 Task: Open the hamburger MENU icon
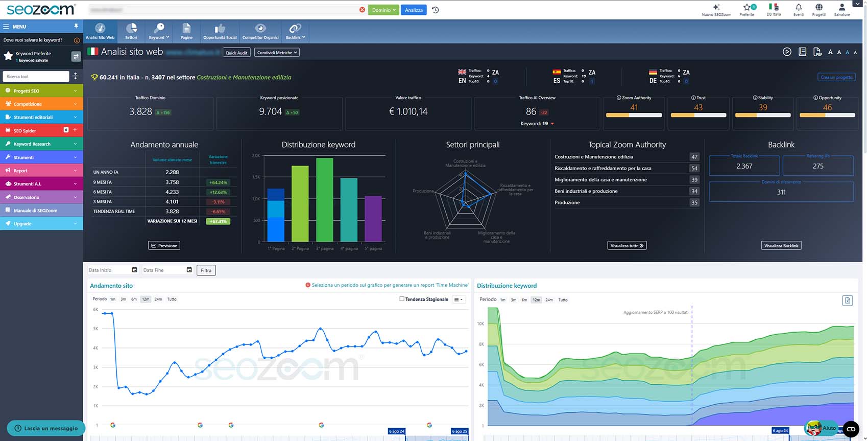[6, 26]
